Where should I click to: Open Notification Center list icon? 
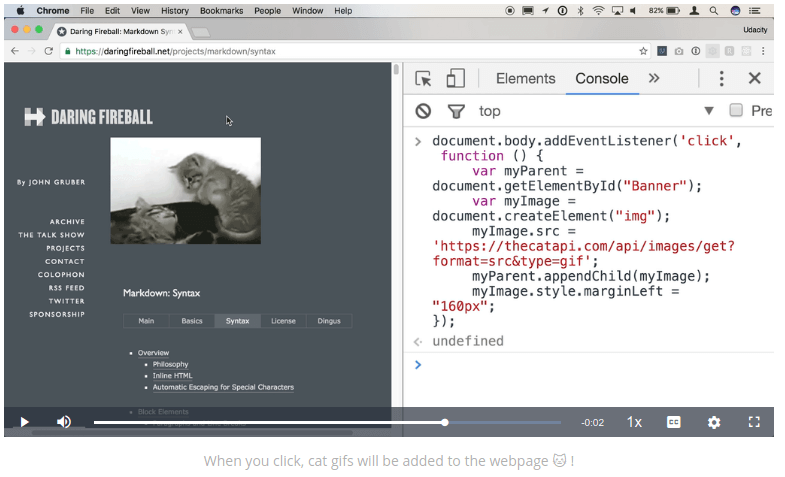pyautogui.click(x=754, y=11)
